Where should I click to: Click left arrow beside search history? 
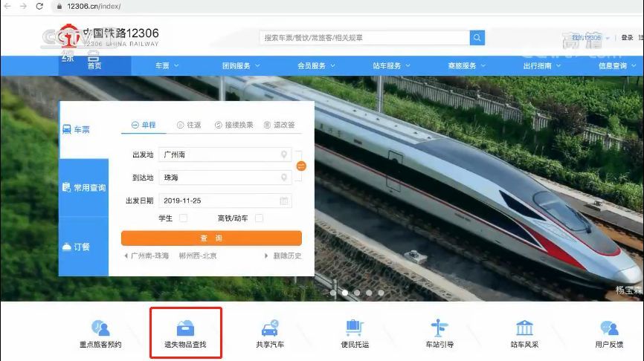pos(126,256)
